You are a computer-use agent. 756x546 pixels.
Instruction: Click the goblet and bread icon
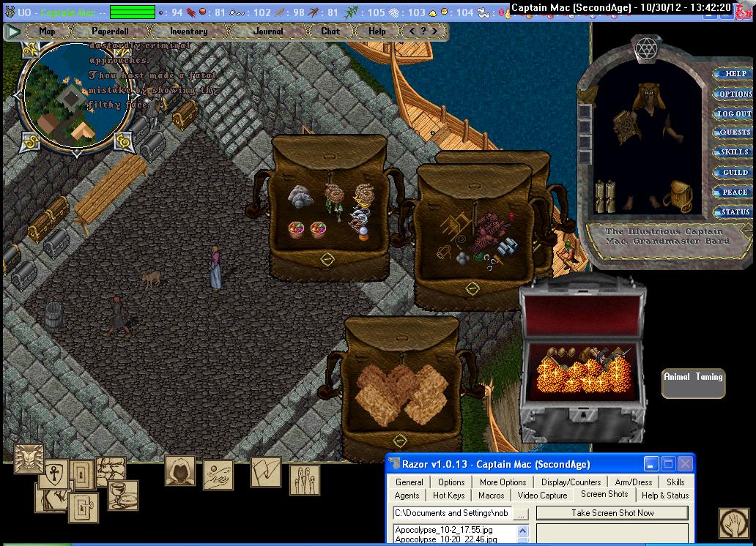(x=123, y=495)
